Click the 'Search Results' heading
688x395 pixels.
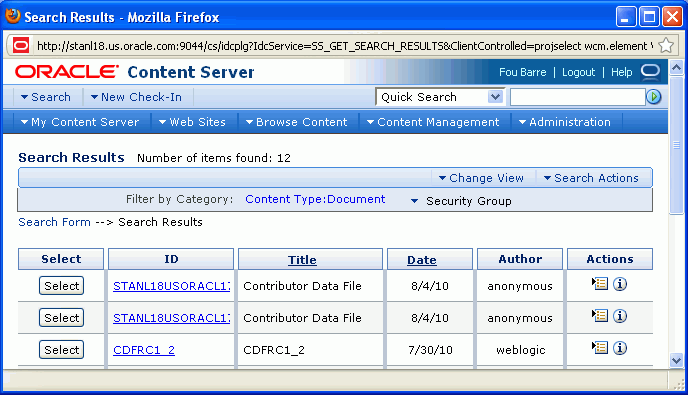tap(72, 158)
